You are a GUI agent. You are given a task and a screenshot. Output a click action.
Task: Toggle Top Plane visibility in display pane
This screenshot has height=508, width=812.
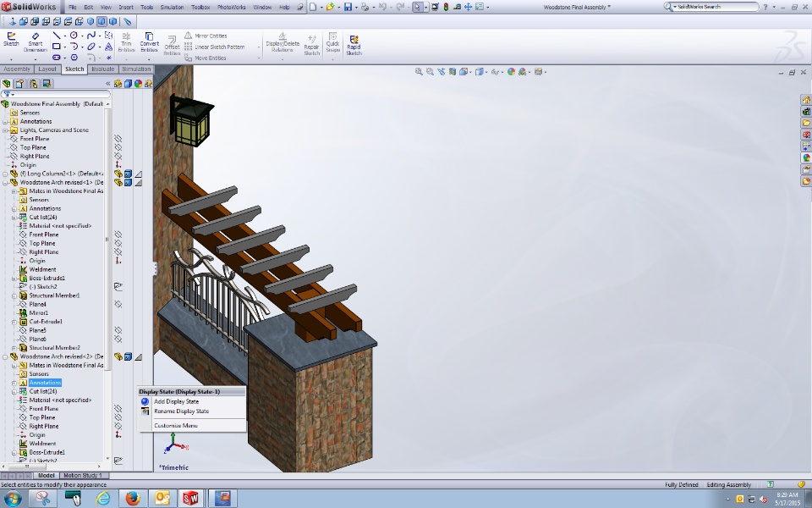coord(118,147)
